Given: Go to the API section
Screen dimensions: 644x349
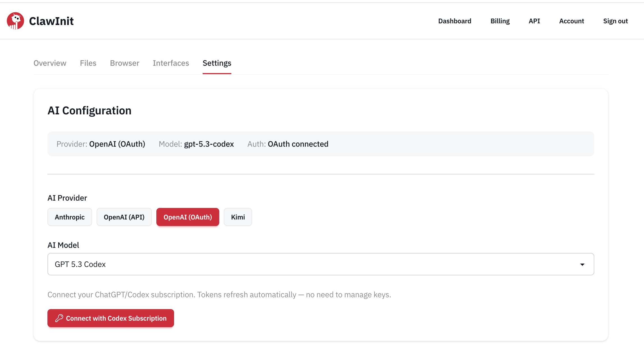Looking at the screenshot, I should tap(534, 21).
